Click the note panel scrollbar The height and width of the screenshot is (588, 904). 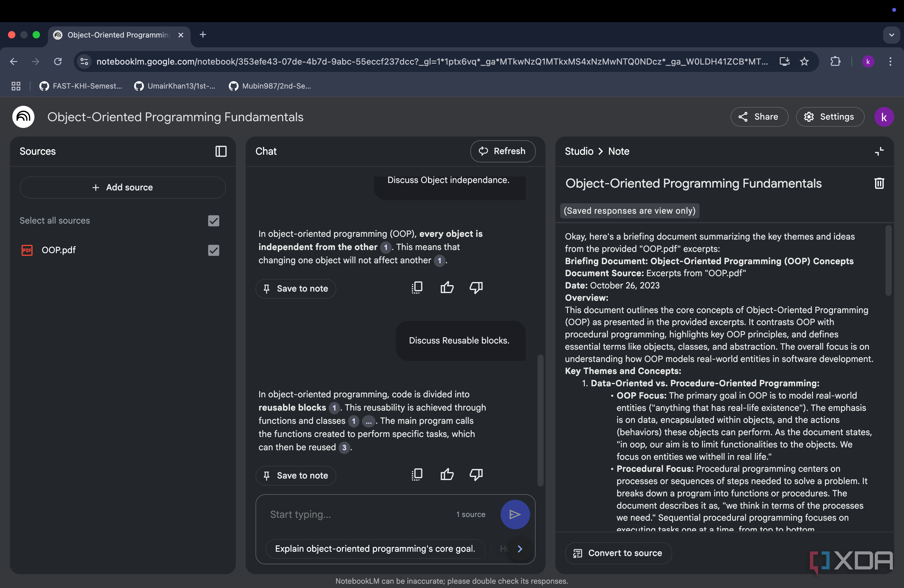click(x=888, y=260)
